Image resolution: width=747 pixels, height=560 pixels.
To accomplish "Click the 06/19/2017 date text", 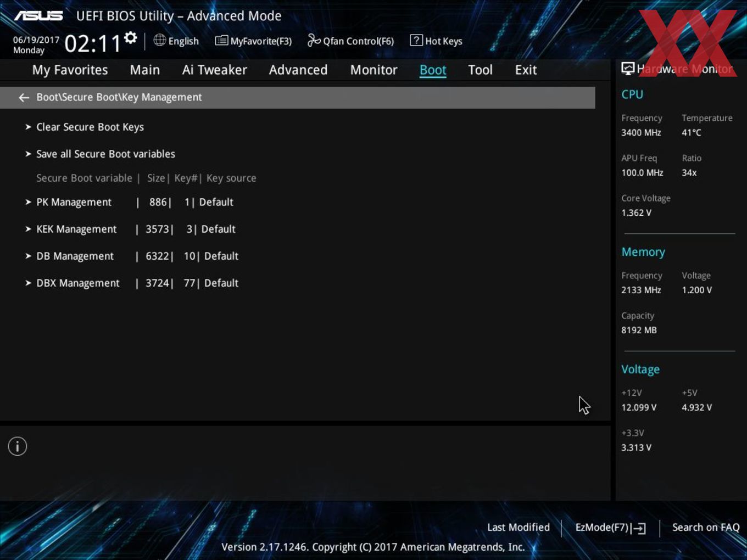I will click(x=36, y=40).
